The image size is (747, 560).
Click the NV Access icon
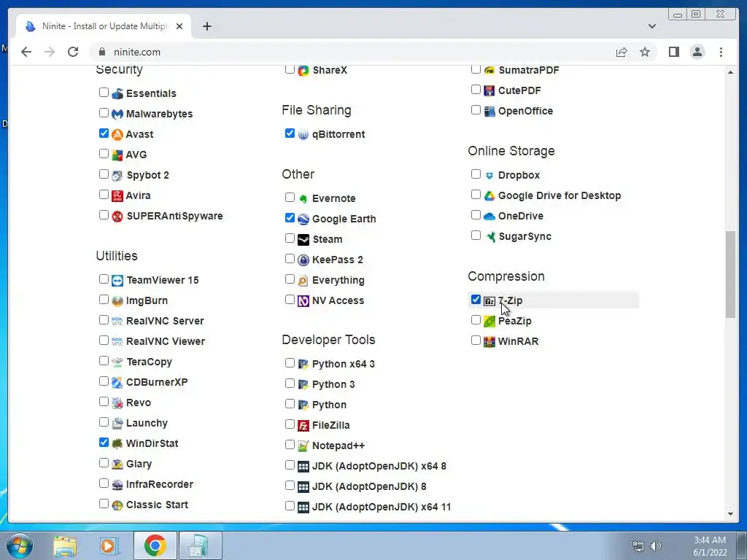coord(303,301)
